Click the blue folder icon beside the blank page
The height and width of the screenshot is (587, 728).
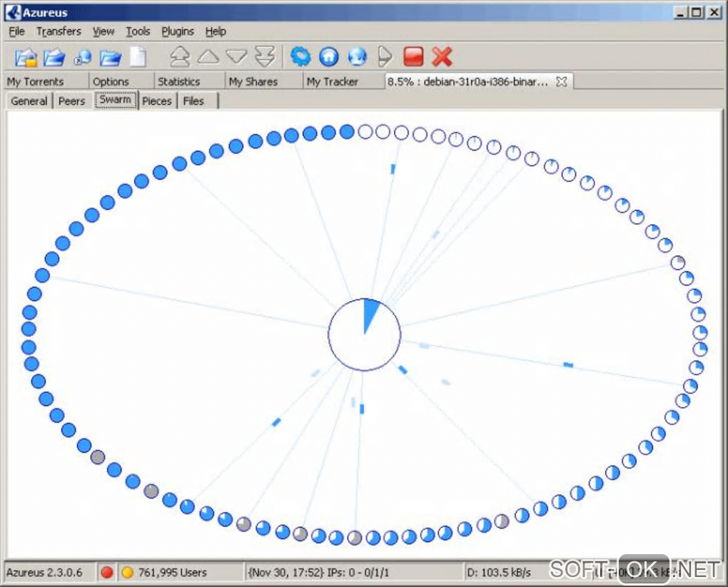(110, 58)
